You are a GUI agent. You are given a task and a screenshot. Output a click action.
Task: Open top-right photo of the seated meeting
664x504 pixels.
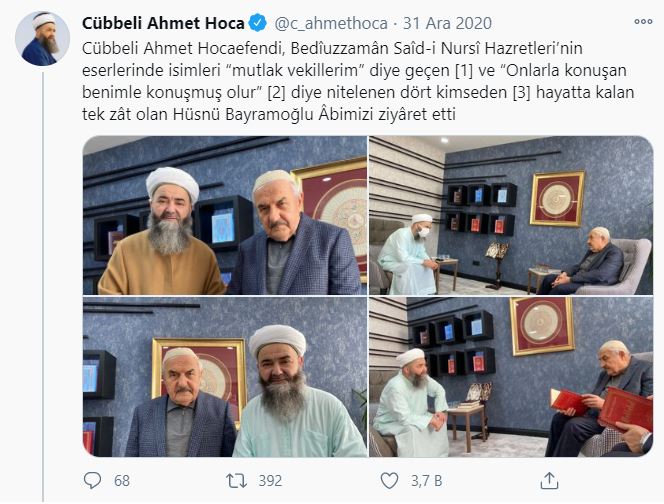pos(511,216)
